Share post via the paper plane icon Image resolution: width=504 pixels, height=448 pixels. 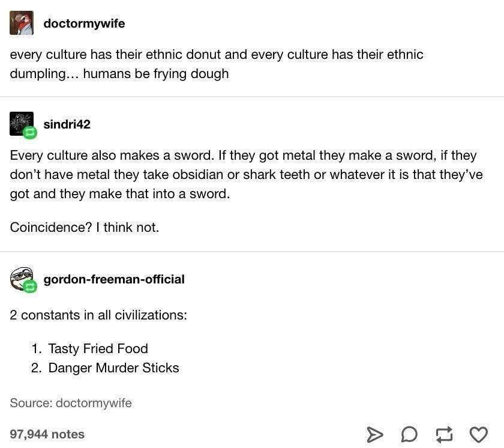[x=374, y=434]
